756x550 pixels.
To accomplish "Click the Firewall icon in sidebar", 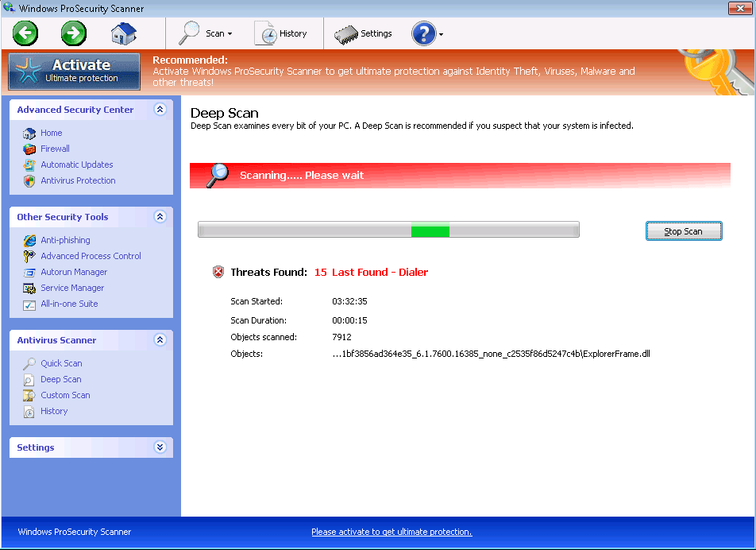I will (29, 149).
